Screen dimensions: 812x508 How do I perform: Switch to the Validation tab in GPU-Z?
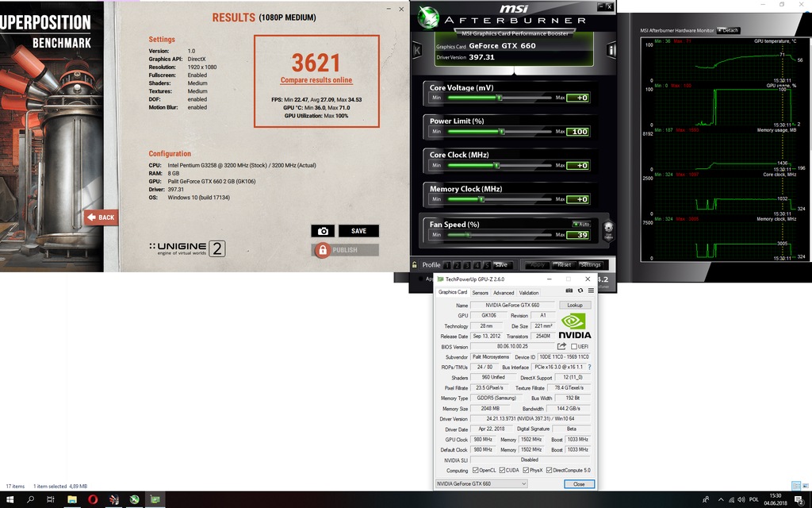(x=529, y=293)
